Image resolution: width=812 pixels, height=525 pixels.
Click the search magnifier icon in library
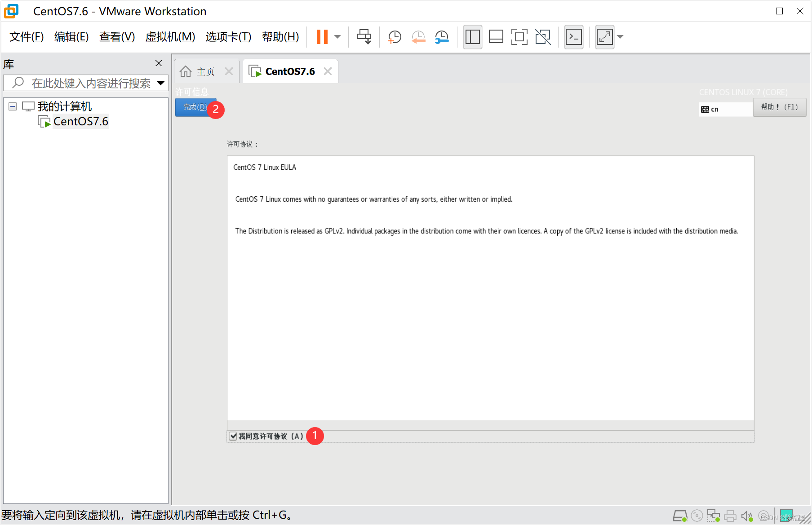[x=18, y=82]
